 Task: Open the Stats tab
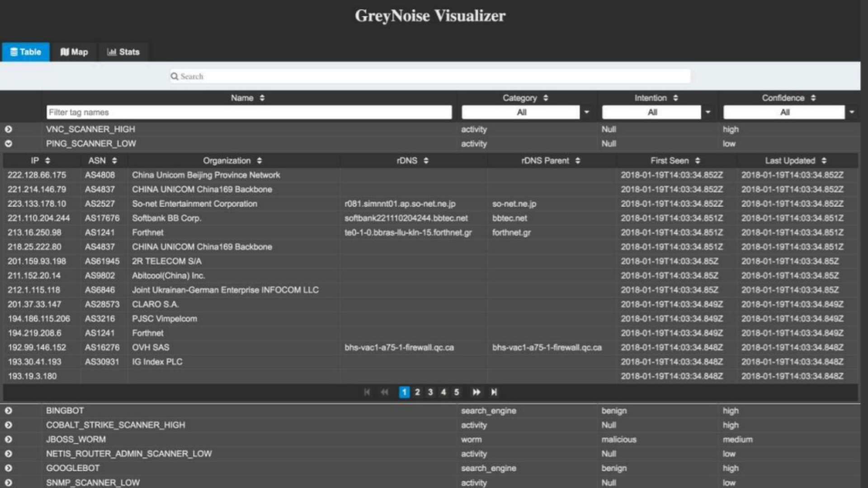(x=123, y=52)
